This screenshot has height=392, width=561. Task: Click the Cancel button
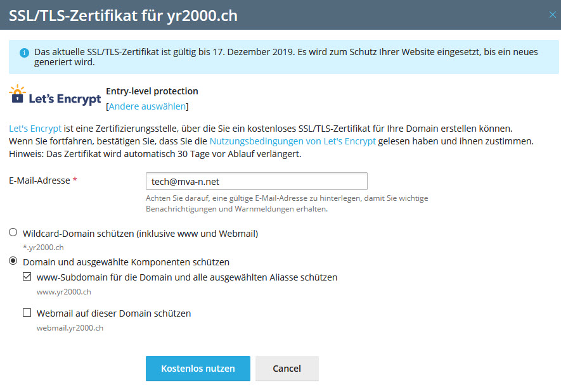(x=287, y=369)
